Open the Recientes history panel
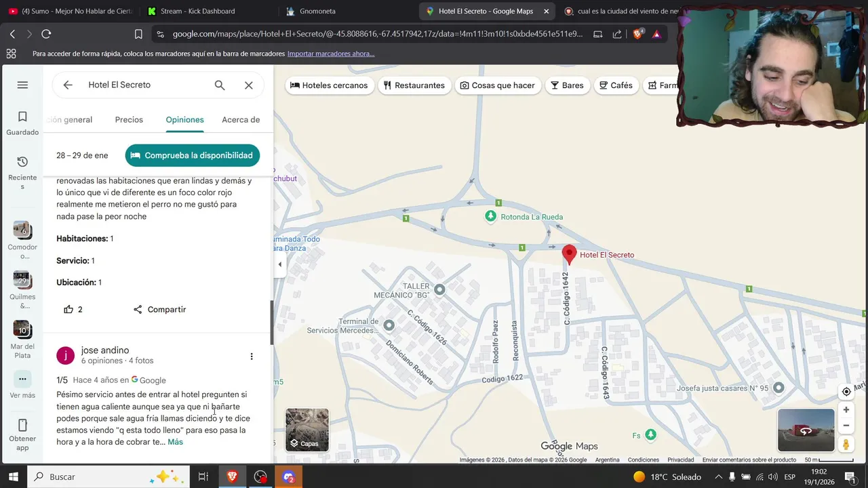 (22, 172)
